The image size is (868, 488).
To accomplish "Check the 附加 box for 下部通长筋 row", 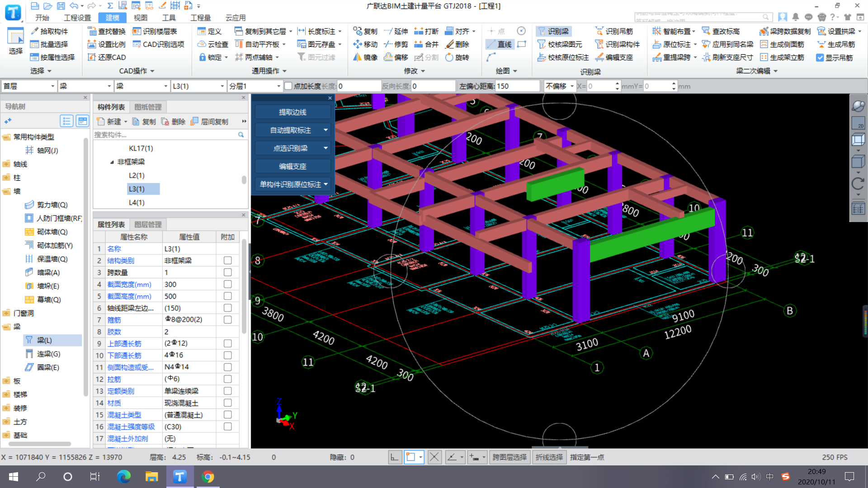I will 228,356.
